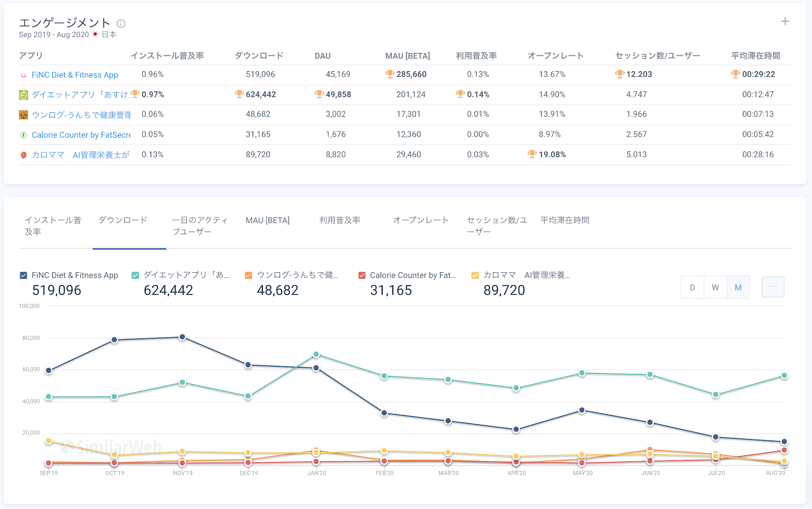
Task: Sort table by セッション数/ユーザー column header
Action: (658, 56)
